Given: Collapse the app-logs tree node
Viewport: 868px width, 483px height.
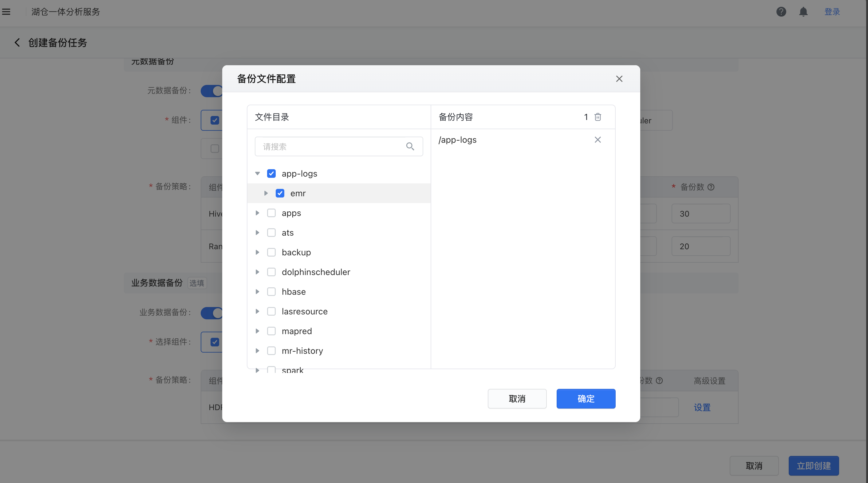Looking at the screenshot, I should tap(258, 174).
